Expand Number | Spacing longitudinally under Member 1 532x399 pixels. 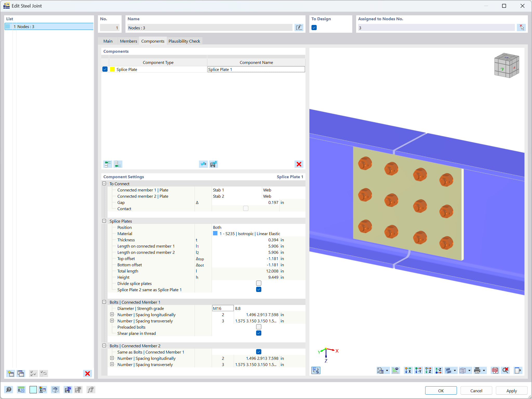pos(112,315)
